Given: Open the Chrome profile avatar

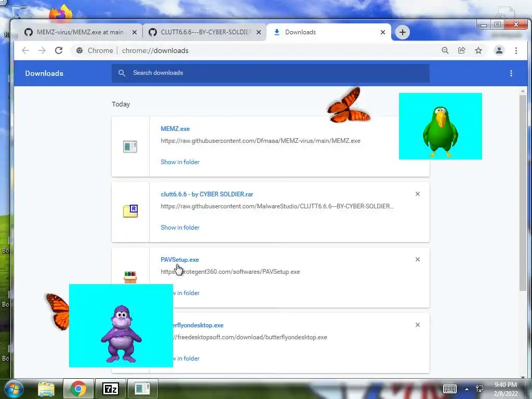Looking at the screenshot, I should tap(499, 50).
